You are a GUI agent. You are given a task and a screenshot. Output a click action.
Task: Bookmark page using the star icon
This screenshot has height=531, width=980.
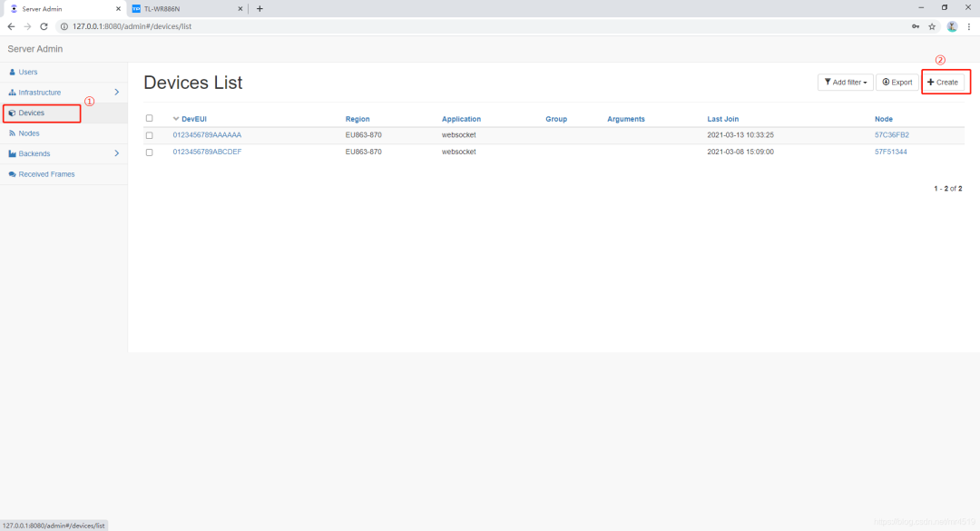[932, 26]
